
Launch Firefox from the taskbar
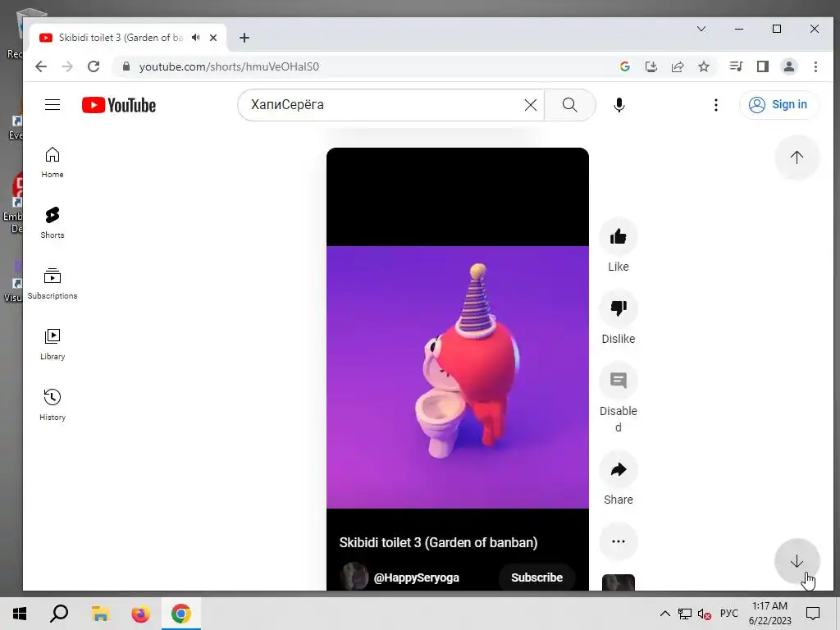pyautogui.click(x=141, y=614)
